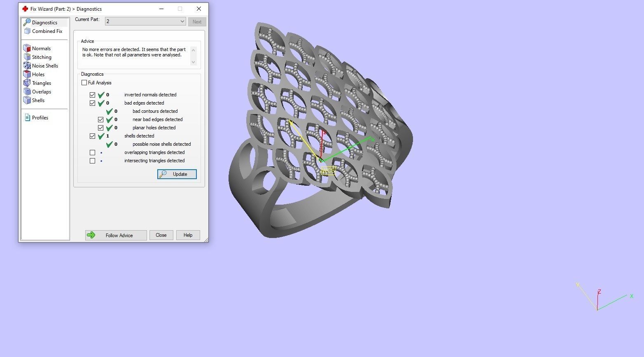Open the Current Part dropdown
644x357 pixels.
145,21
